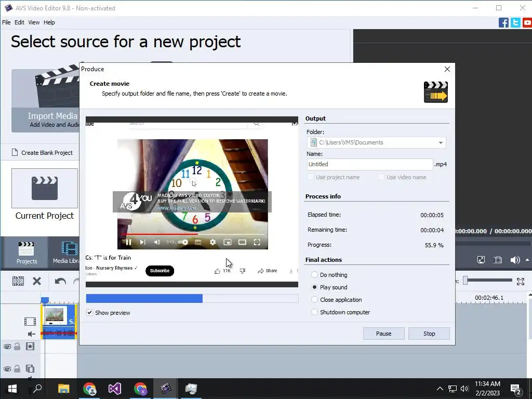Screen dimensions: 532x399
Task: Click the snapshot camera icon in player
Action: pyautogui.click(x=498, y=260)
